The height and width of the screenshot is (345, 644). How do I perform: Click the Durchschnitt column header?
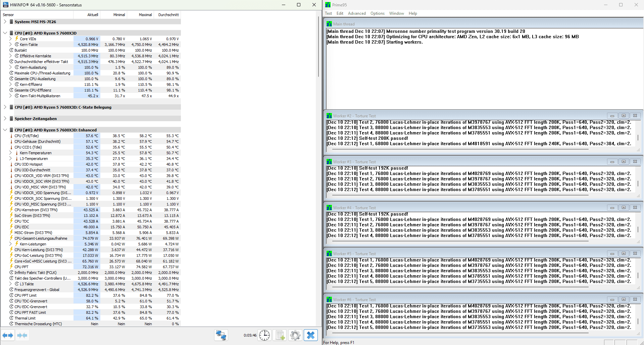(x=167, y=15)
